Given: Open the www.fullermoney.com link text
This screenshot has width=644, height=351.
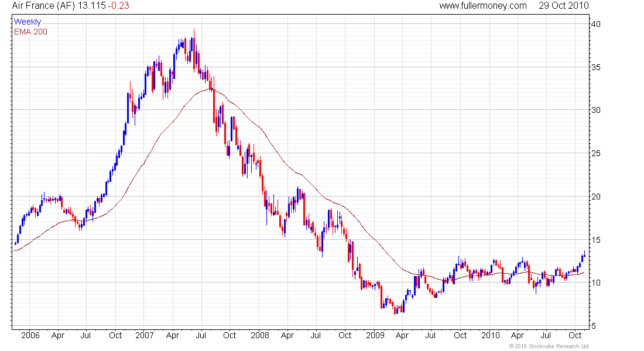Looking at the screenshot, I should coord(483,6).
